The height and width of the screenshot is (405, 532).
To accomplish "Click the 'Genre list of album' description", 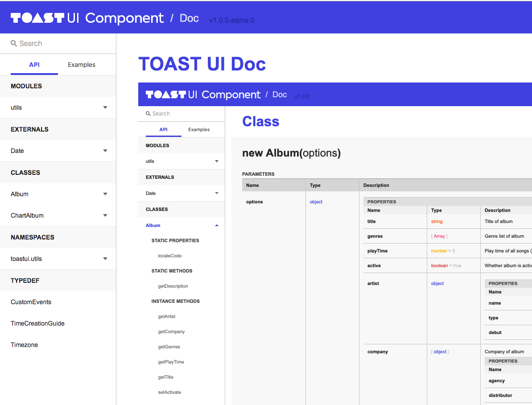I will [504, 236].
